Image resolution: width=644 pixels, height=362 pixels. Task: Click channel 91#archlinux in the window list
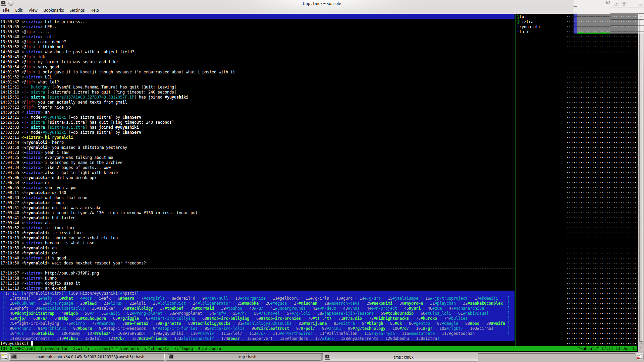[52, 328]
